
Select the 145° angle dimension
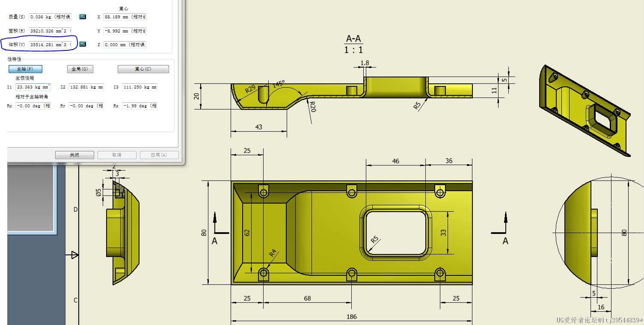(x=279, y=84)
